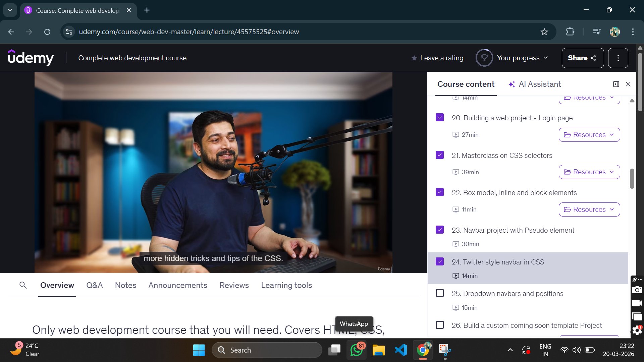Uncheck lecture 21 Masterclass on CSS selectors
Viewport: 644px width, 362px height.
coord(439,155)
